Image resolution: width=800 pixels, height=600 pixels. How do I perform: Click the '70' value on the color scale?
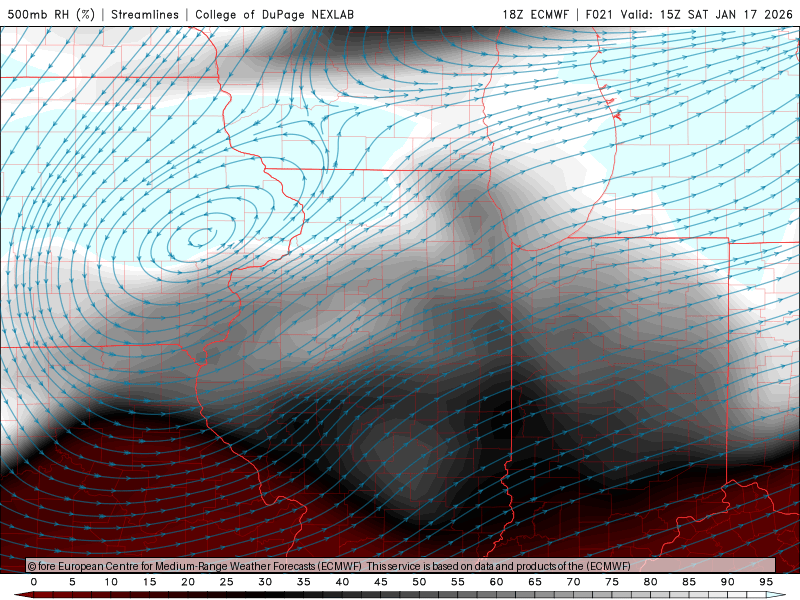coord(573,582)
